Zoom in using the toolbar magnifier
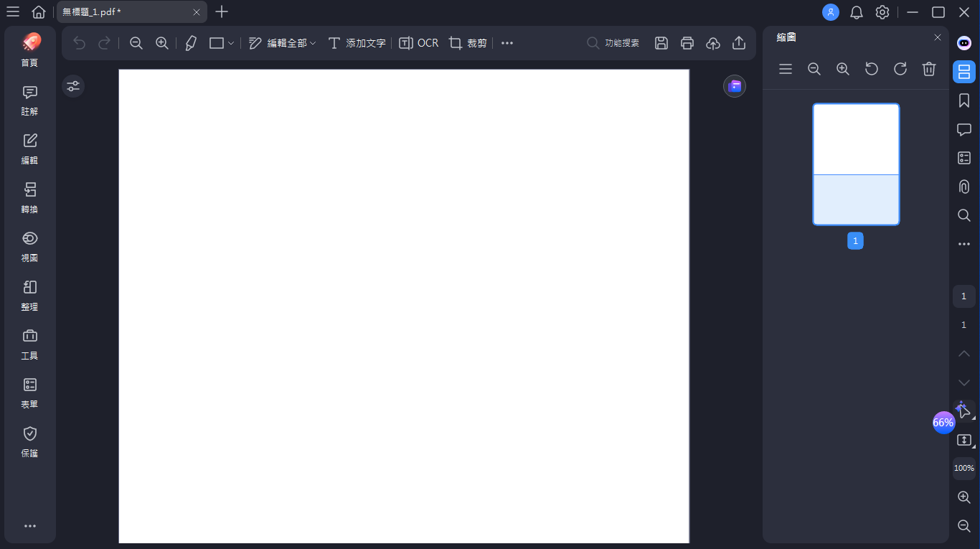This screenshot has width=980, height=549. 162,43
